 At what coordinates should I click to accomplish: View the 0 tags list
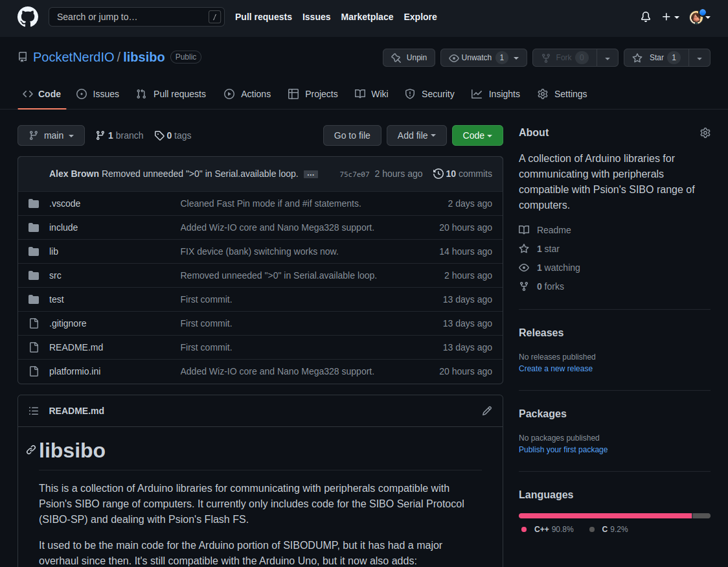(x=173, y=135)
